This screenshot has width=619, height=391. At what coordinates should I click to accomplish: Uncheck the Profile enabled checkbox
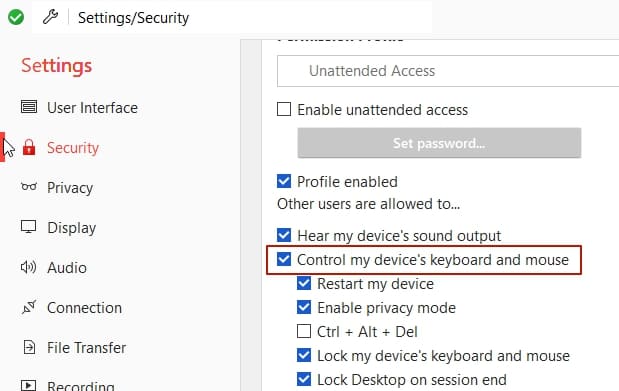pos(284,181)
